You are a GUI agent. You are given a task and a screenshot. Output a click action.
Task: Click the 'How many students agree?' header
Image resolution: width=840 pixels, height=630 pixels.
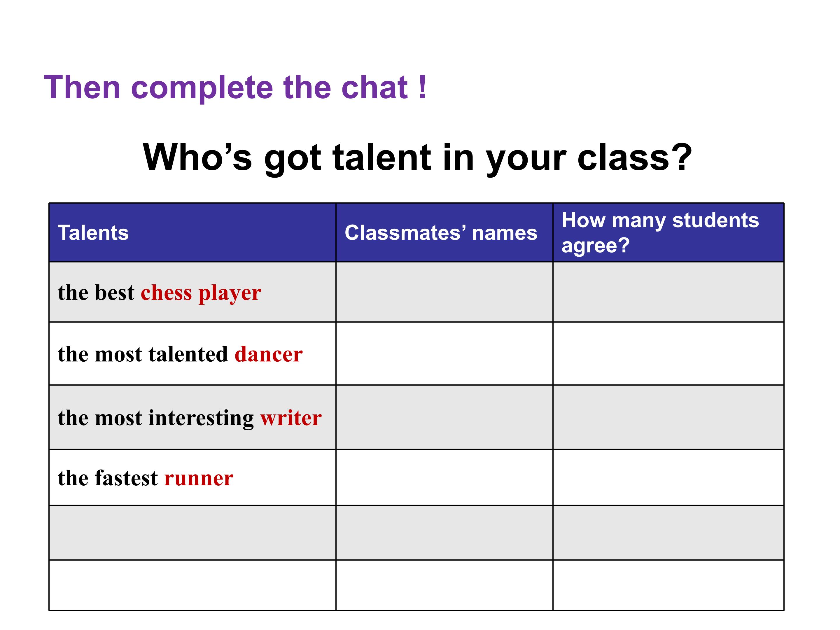coord(668,232)
